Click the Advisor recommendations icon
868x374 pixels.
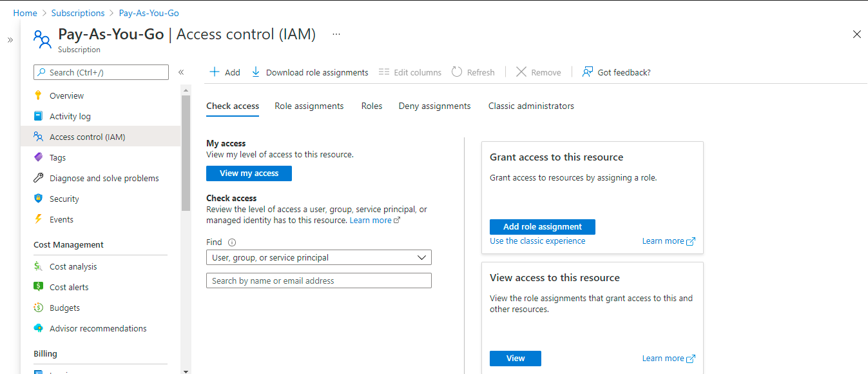pyautogui.click(x=38, y=328)
